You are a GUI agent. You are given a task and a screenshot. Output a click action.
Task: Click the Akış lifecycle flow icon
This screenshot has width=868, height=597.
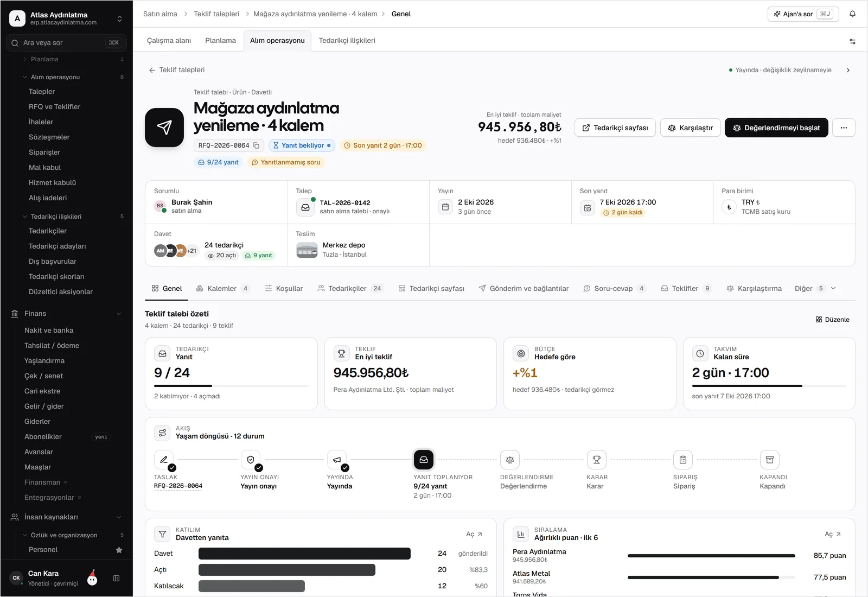162,433
